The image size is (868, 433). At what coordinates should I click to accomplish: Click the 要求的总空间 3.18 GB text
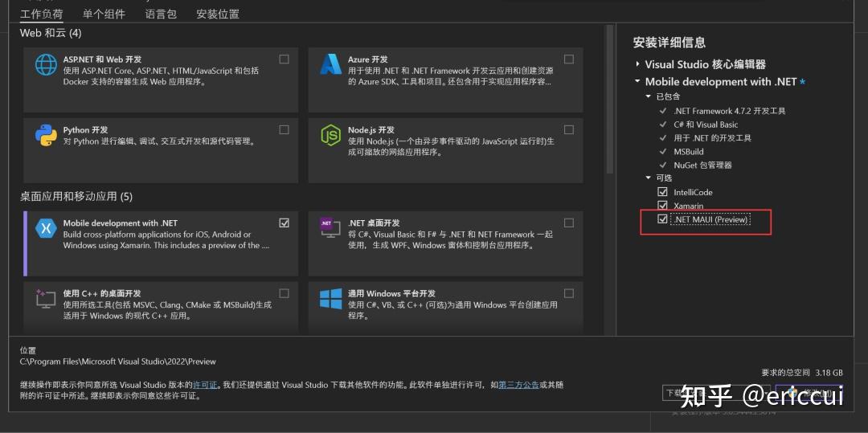coord(802,373)
